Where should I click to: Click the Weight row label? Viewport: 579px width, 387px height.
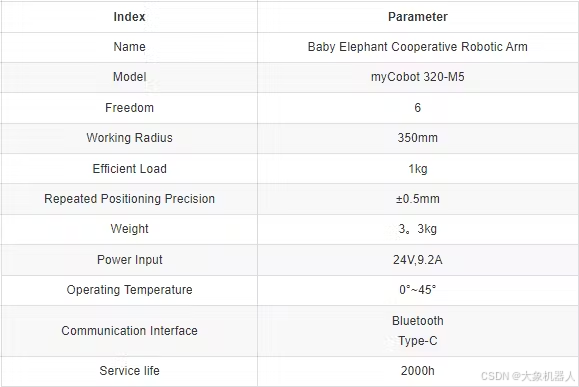coord(129,229)
